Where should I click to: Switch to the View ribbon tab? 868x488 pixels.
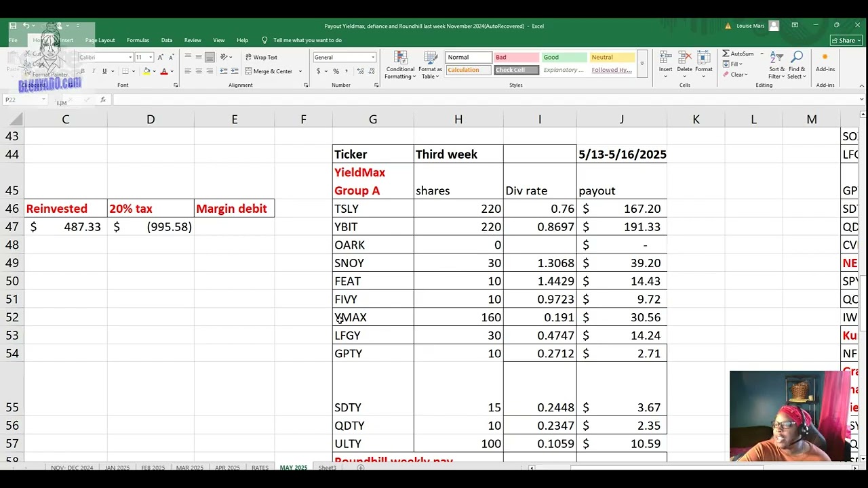219,40
